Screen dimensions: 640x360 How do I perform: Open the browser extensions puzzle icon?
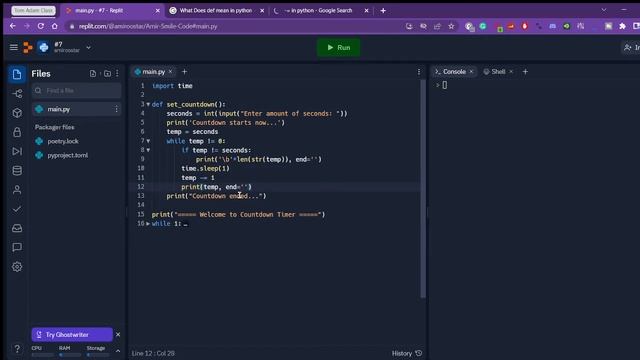pos(622,26)
